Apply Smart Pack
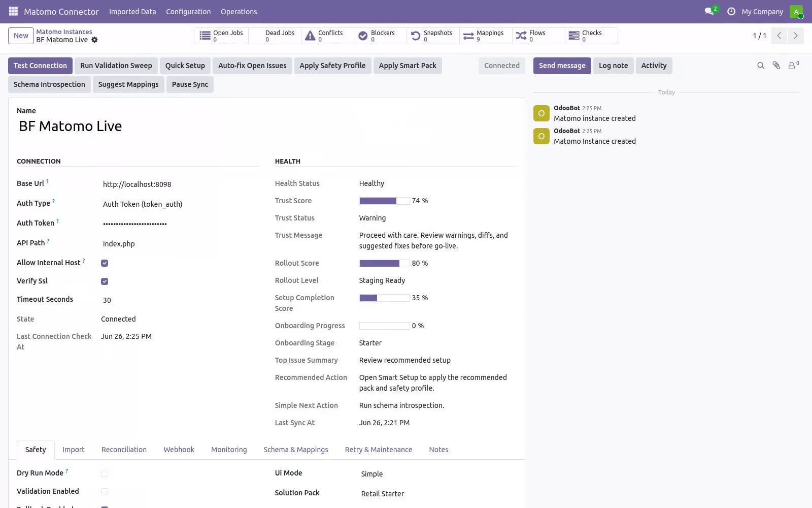 [x=408, y=66]
